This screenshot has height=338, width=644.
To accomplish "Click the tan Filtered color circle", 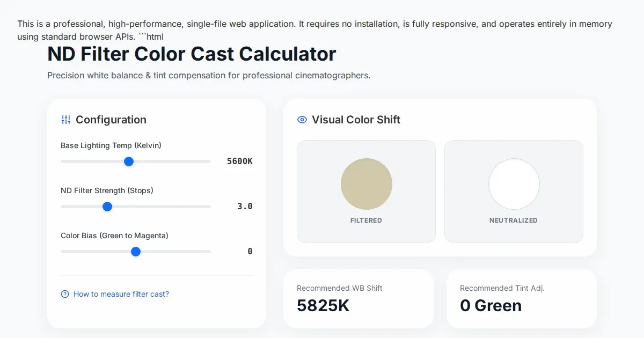I will 367,184.
